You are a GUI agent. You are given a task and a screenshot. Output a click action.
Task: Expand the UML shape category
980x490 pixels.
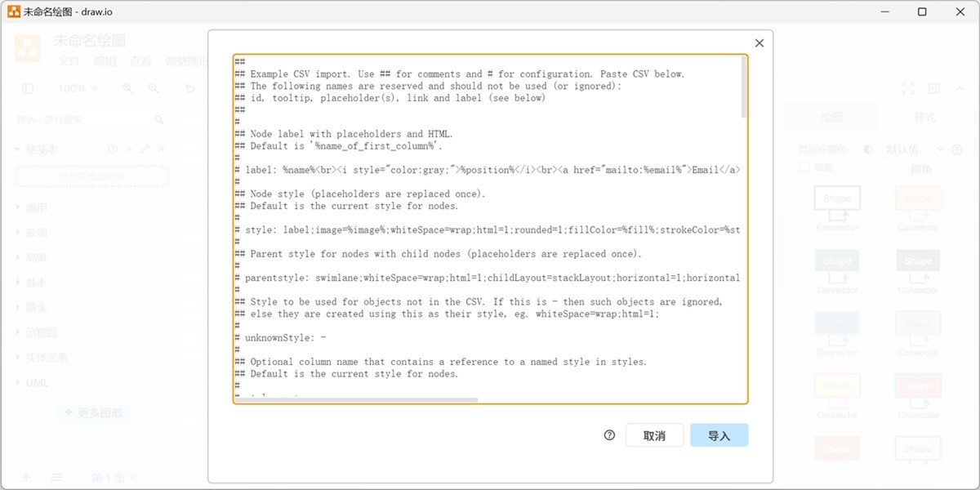click(37, 382)
